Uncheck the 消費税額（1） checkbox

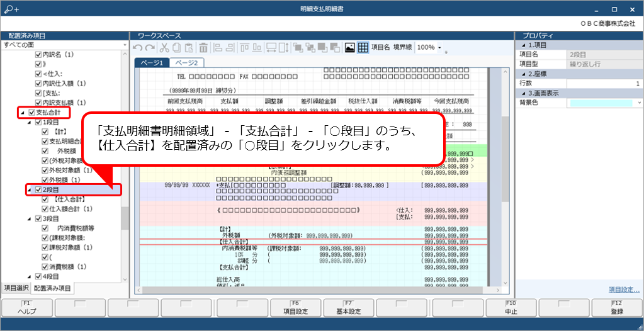pos(45,267)
